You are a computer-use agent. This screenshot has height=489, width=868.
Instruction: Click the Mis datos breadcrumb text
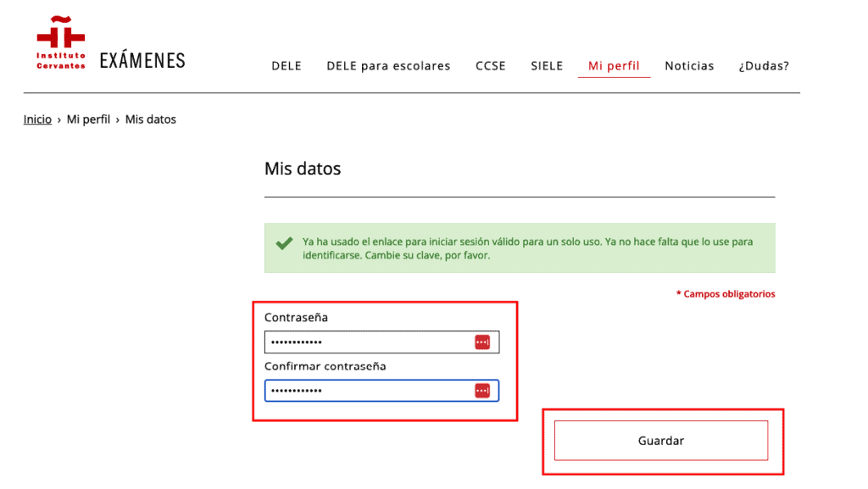151,119
